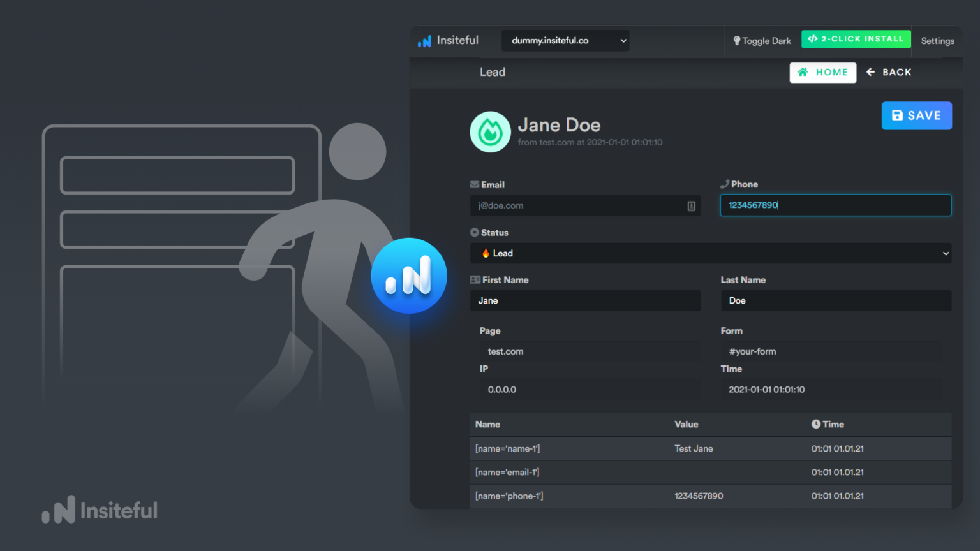Expand the Status dropdown showing Lead
This screenshot has width=980, height=551.
coord(710,253)
